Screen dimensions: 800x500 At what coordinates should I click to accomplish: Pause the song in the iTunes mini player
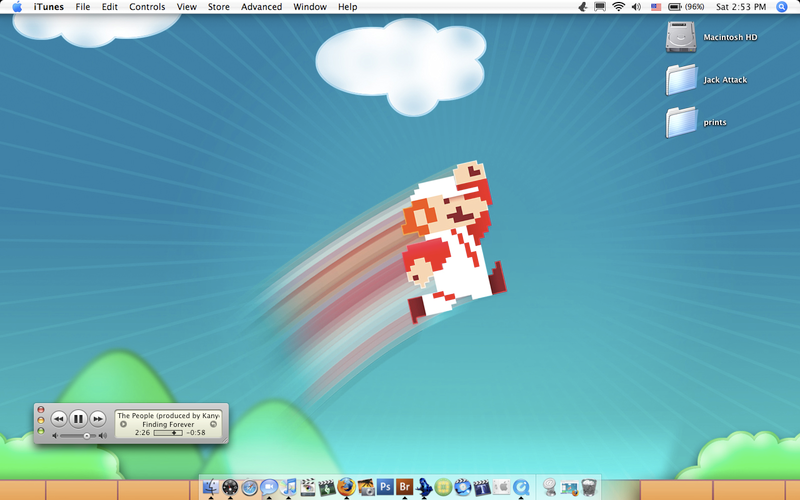point(78,419)
